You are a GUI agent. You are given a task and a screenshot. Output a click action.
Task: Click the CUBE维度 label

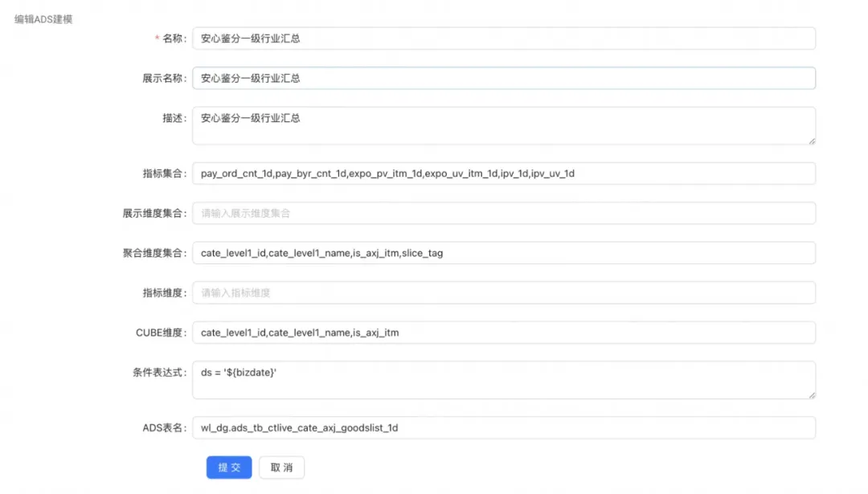pyautogui.click(x=161, y=333)
